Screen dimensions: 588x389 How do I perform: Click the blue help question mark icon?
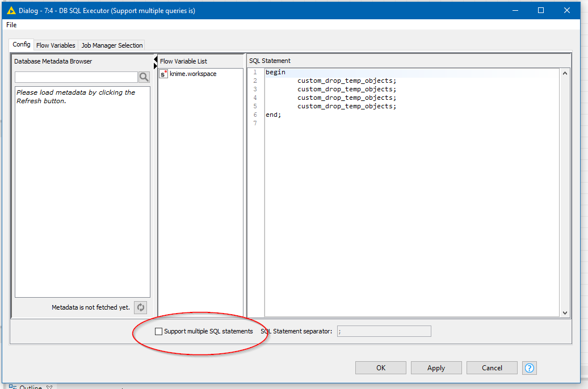pyautogui.click(x=530, y=367)
